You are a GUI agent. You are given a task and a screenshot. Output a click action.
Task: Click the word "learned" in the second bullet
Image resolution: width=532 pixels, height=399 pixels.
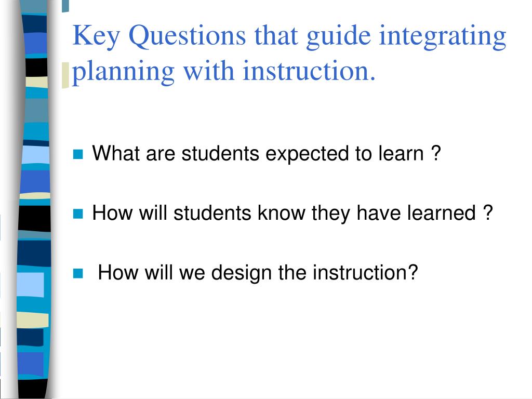441,213
